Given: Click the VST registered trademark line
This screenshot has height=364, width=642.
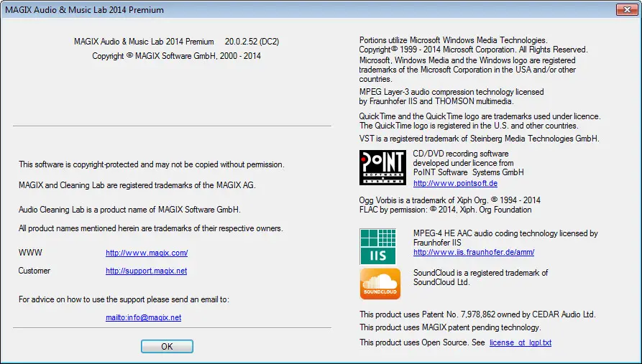Looking at the screenshot, I should tap(479, 139).
